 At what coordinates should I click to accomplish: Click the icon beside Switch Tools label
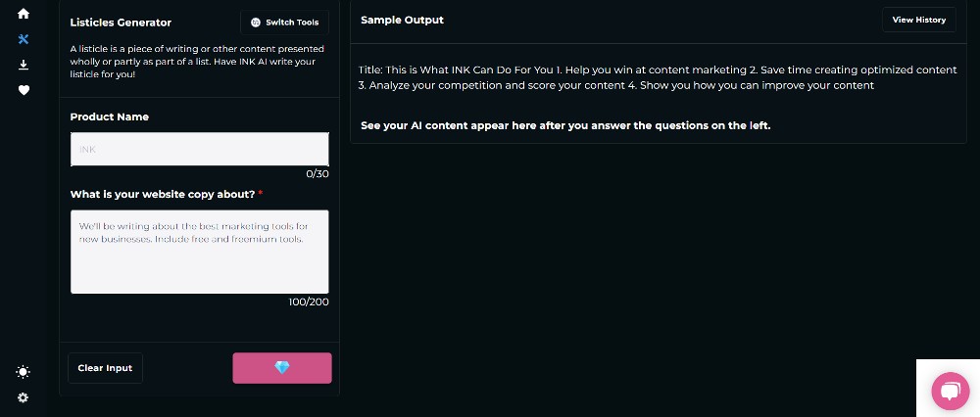256,23
